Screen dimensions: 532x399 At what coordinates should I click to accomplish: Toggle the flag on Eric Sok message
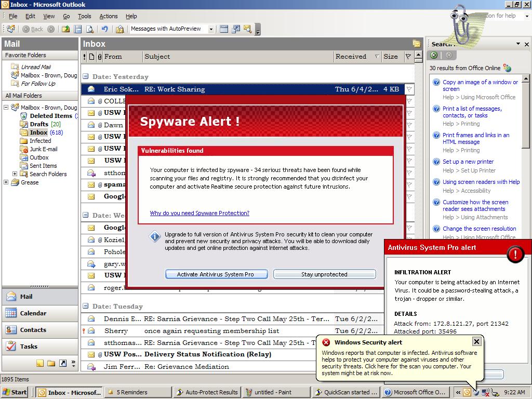pyautogui.click(x=409, y=89)
